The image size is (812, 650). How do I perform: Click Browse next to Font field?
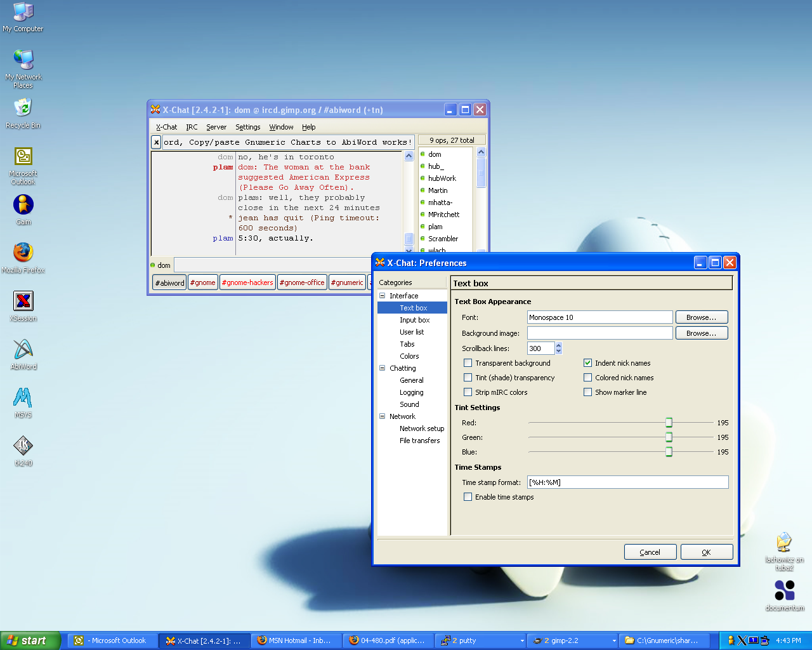pos(701,317)
